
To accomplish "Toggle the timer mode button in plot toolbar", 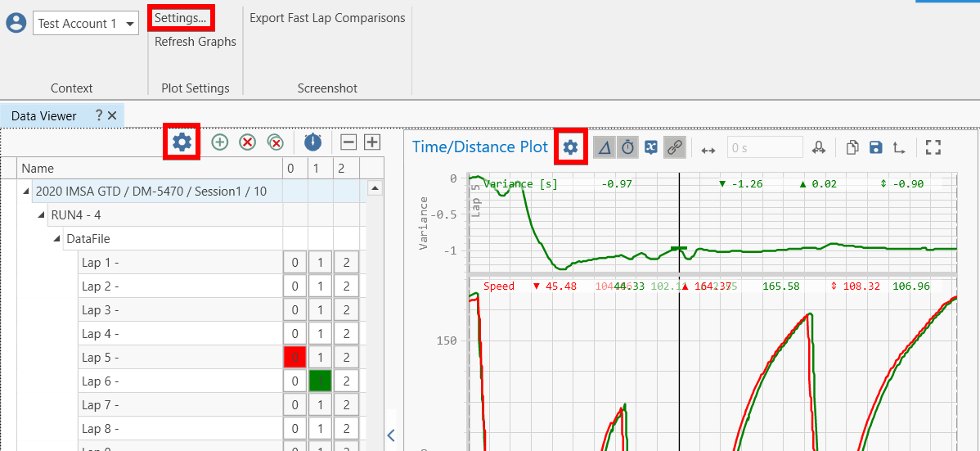I will tap(627, 147).
